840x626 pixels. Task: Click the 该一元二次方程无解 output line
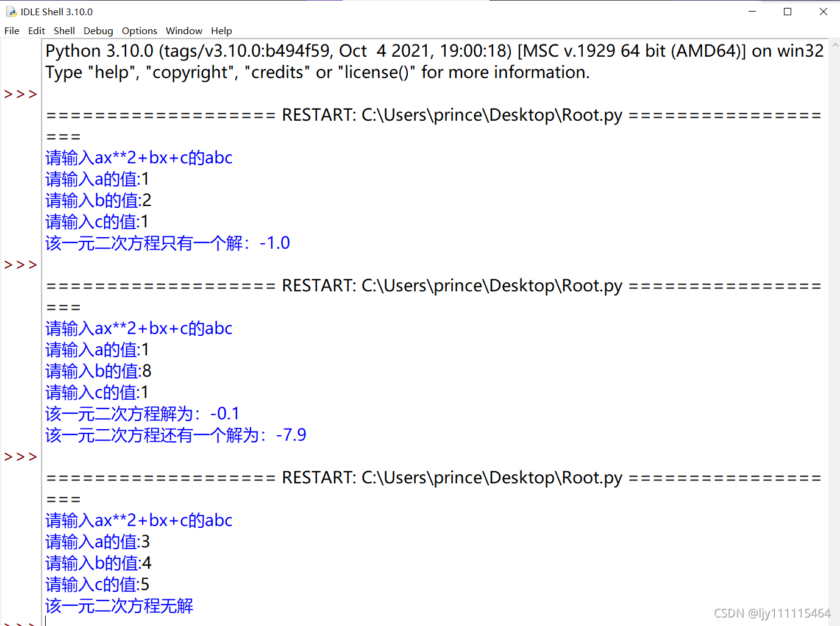119,606
